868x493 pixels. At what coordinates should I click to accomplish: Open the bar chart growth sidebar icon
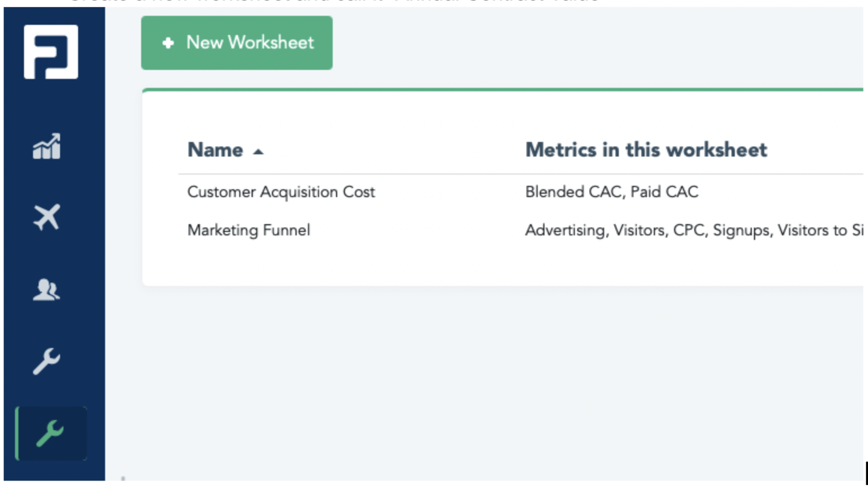point(47,147)
